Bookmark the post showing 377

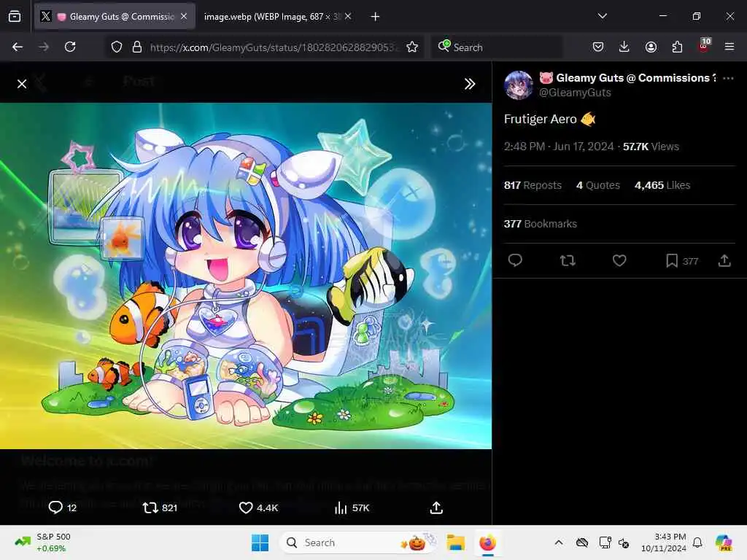pyautogui.click(x=682, y=261)
